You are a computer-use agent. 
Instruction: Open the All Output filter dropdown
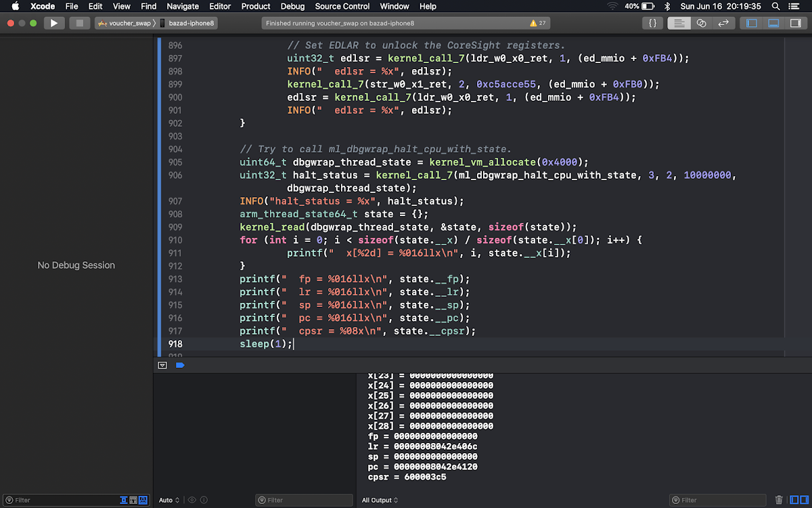(380, 500)
